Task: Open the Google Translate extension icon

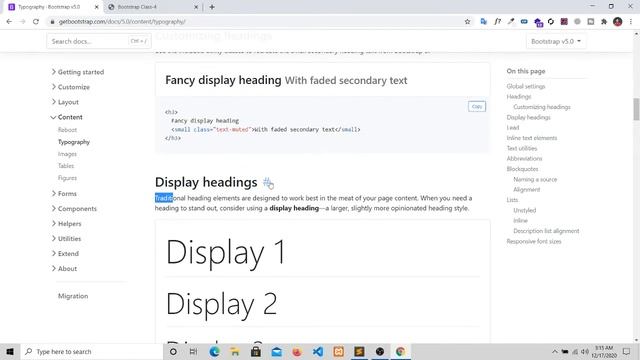Action: pos(484,22)
